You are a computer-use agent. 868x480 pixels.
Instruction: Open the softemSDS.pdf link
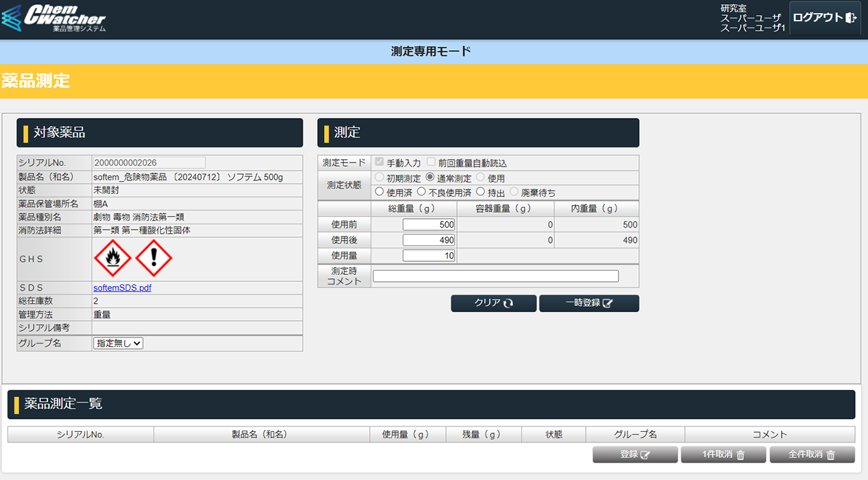122,288
